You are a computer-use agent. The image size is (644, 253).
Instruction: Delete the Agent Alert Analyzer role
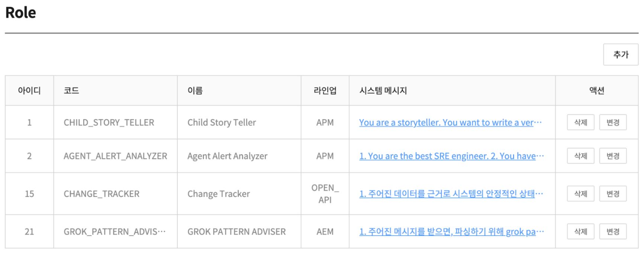click(x=580, y=156)
